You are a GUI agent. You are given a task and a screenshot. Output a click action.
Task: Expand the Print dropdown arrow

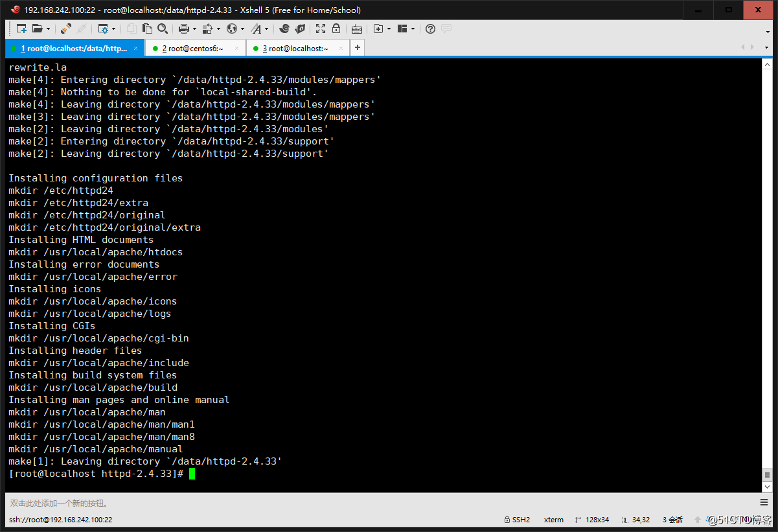point(194,29)
